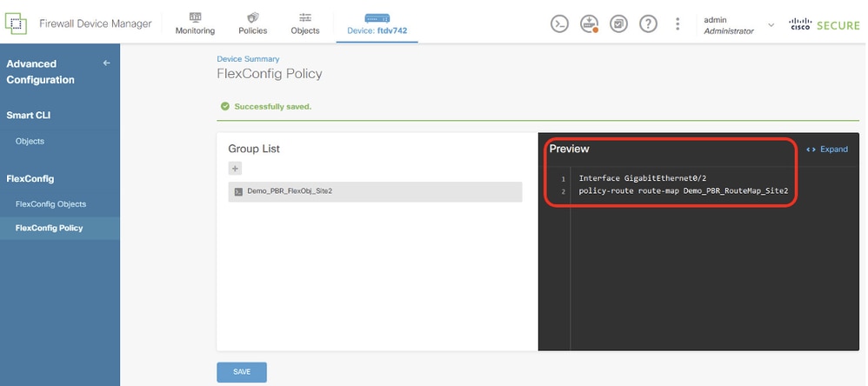Screen dimensions: 868x386
Task: Switch to the Objects tab
Action: tap(305, 24)
